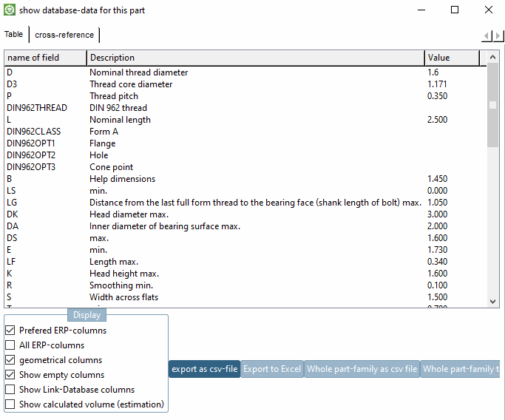Uncheck geometrical columns
This screenshot has height=420, width=505.
pos(10,360)
